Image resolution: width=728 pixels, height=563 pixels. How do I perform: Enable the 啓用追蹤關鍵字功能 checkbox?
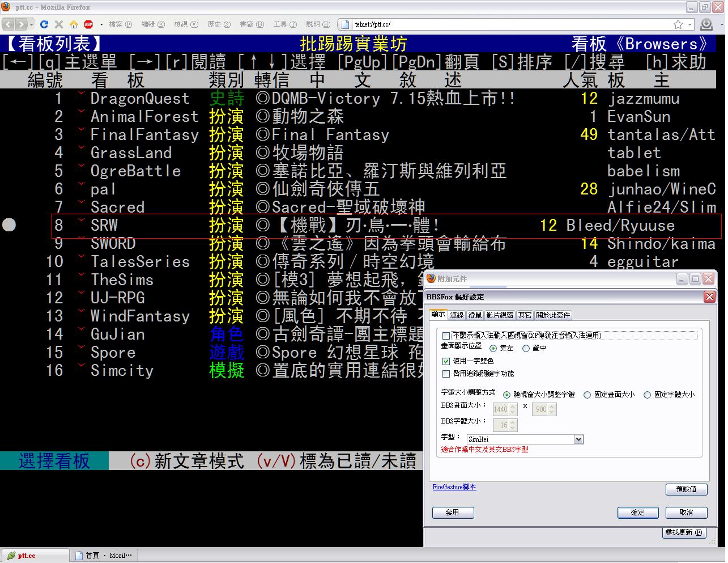[446, 374]
